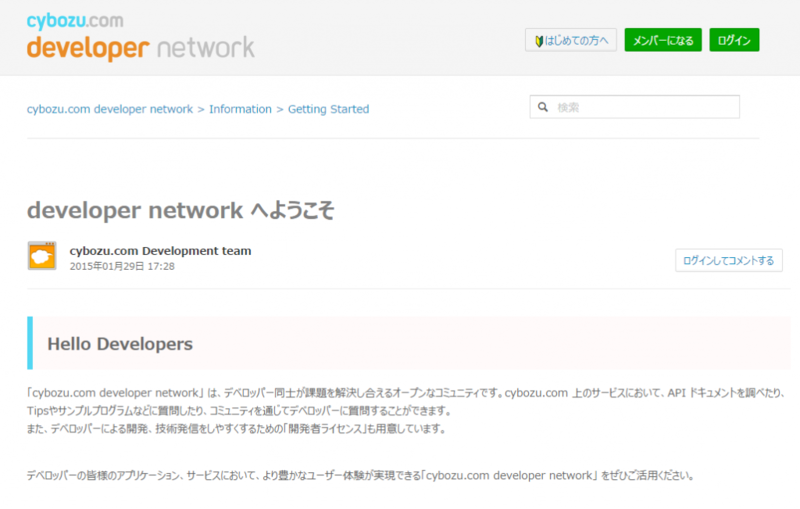Open the cybozu.com developer network breadcrumb link
Image resolution: width=800 pixels, height=509 pixels.
(x=110, y=109)
